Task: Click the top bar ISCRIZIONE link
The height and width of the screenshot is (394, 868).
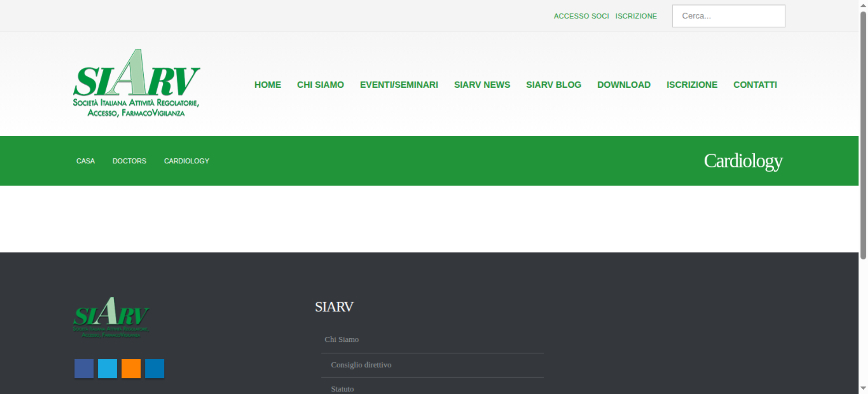Action: (x=636, y=16)
